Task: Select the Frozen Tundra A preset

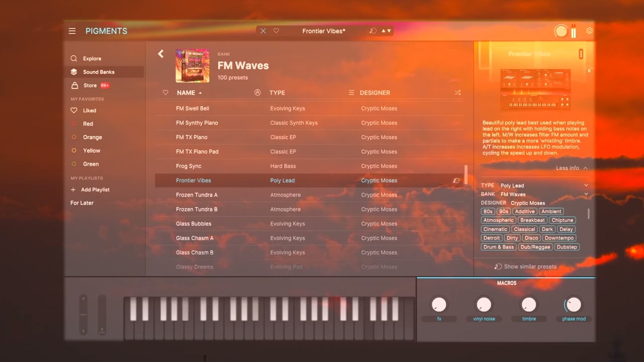Action: [x=309, y=195]
